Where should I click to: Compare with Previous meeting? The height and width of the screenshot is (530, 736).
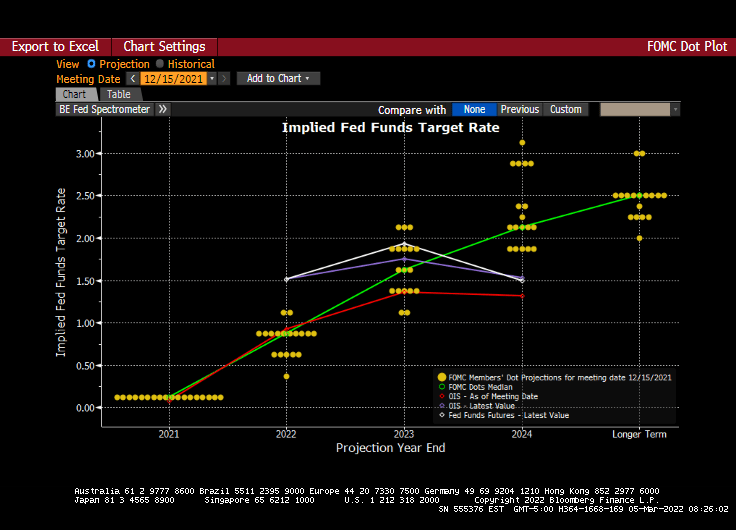point(519,109)
